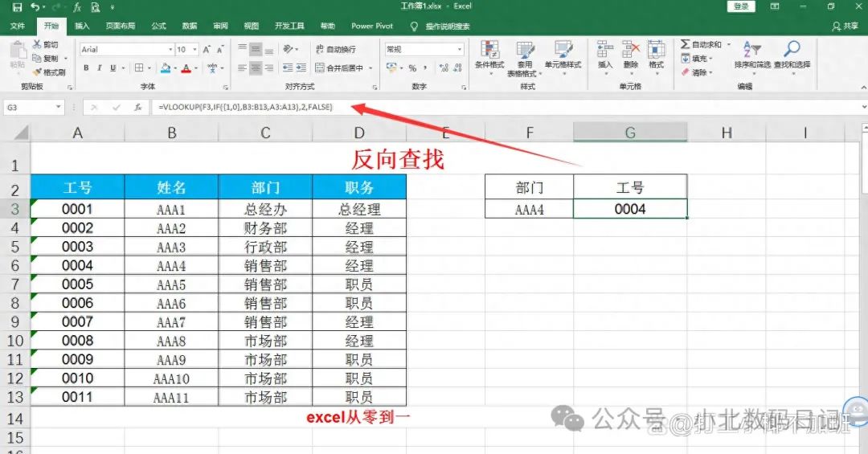Viewport: 868px width, 454px height.
Task: Expand the borders dropdown arrow
Action: pyautogui.click(x=149, y=67)
